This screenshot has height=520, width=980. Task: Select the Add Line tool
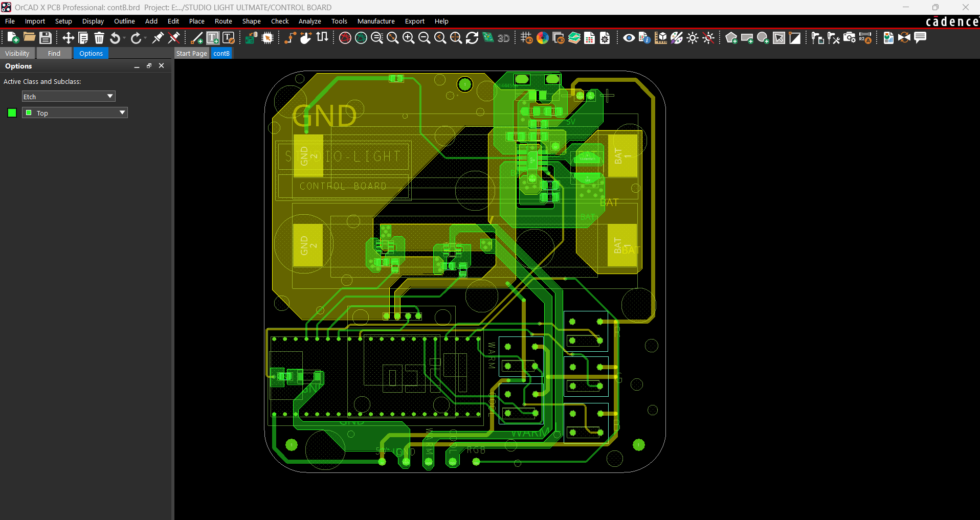point(196,38)
